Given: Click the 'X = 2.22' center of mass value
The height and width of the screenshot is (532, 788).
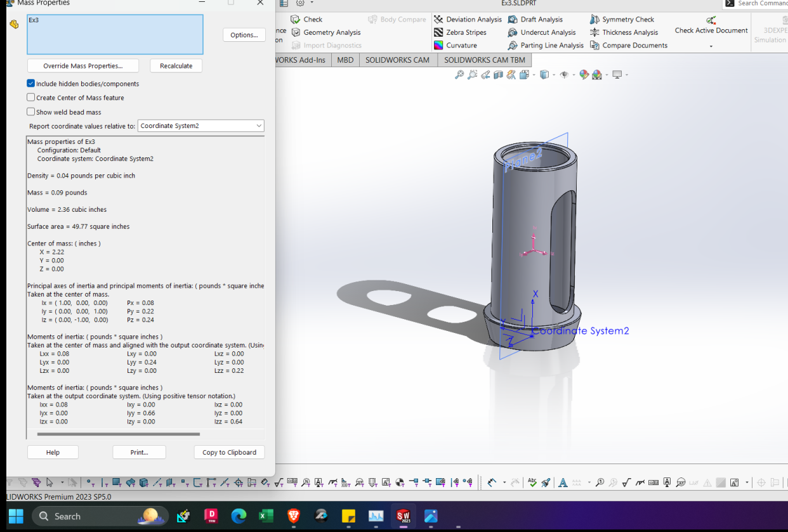Looking at the screenshot, I should [x=52, y=252].
